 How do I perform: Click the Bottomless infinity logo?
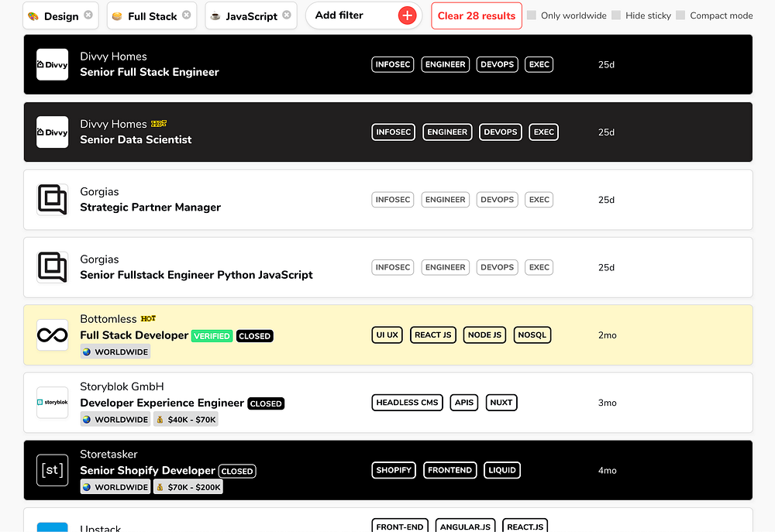pos(53,335)
